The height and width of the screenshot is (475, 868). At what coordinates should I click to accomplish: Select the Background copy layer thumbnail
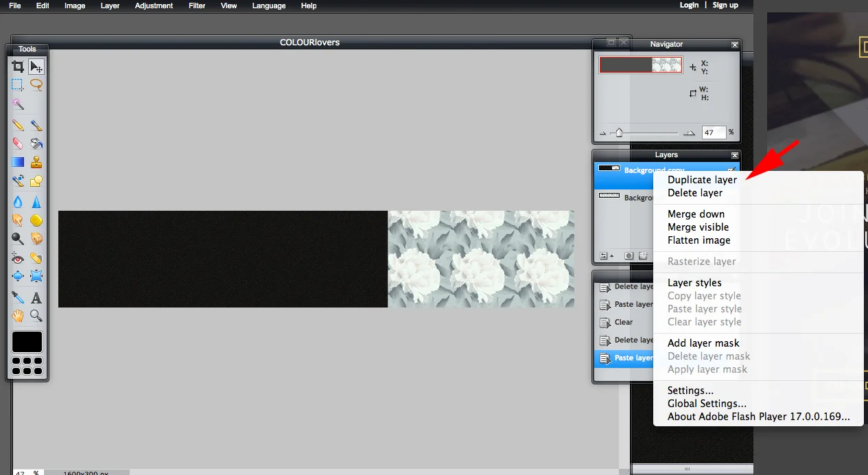(609, 168)
